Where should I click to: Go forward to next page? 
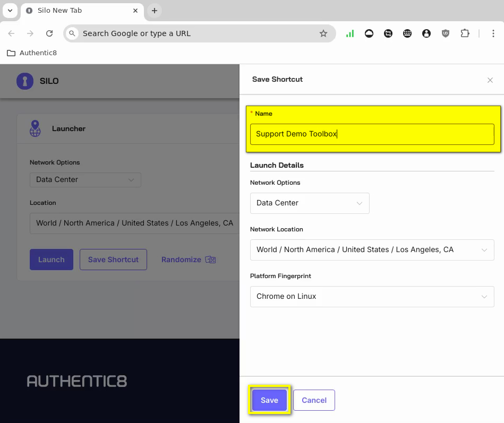[30, 33]
